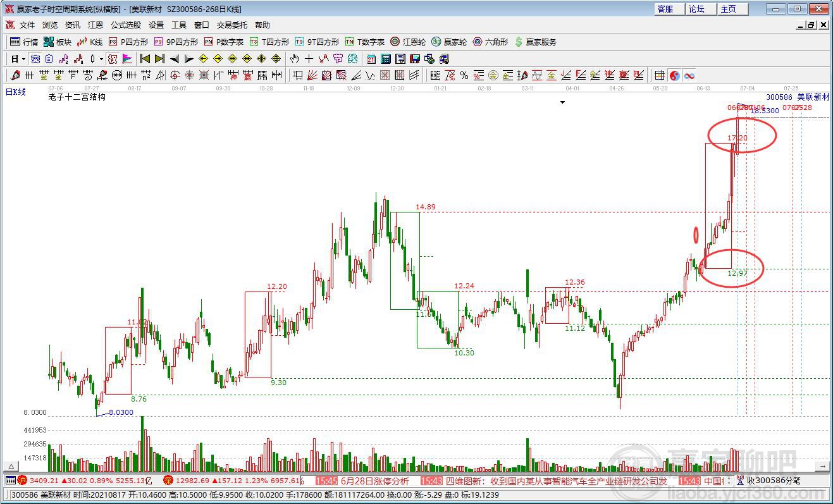Viewport: 833px width, 504px height.
Task: Open the P四方形 tool
Action: click(128, 42)
